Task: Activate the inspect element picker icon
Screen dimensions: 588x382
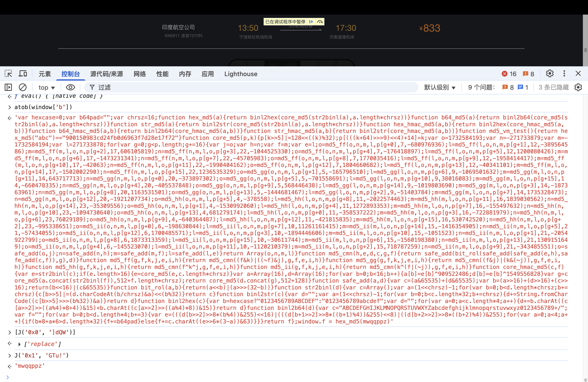Action: coord(8,74)
